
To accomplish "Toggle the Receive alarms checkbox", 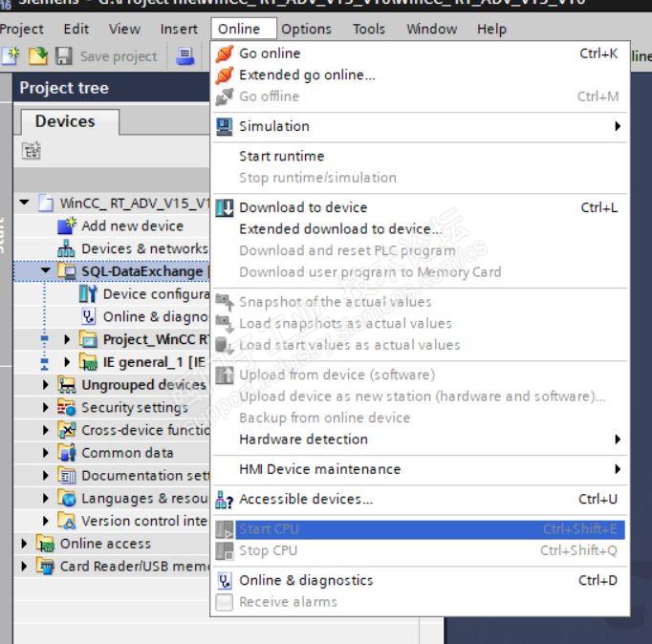I will pyautogui.click(x=224, y=602).
